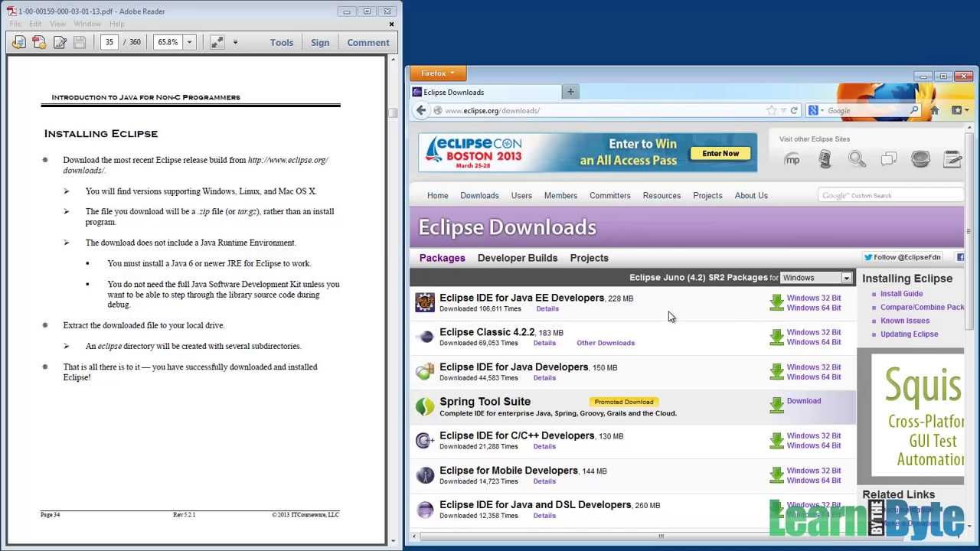Click the Known Issues link
The image size is (980, 551).
(905, 321)
